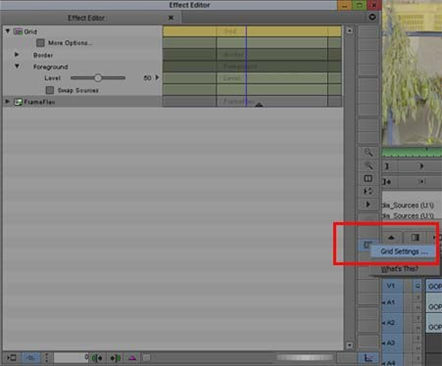Toggle the More Options checkbox

point(40,43)
